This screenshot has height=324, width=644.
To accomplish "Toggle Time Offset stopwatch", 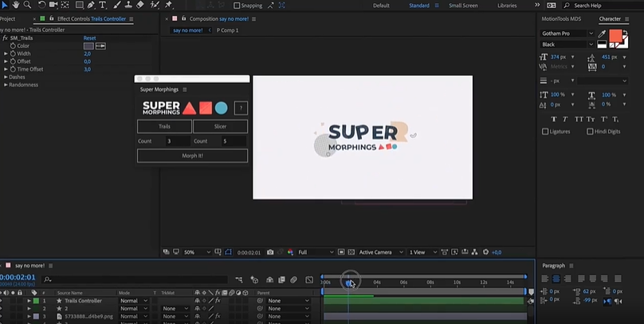I will (13, 69).
